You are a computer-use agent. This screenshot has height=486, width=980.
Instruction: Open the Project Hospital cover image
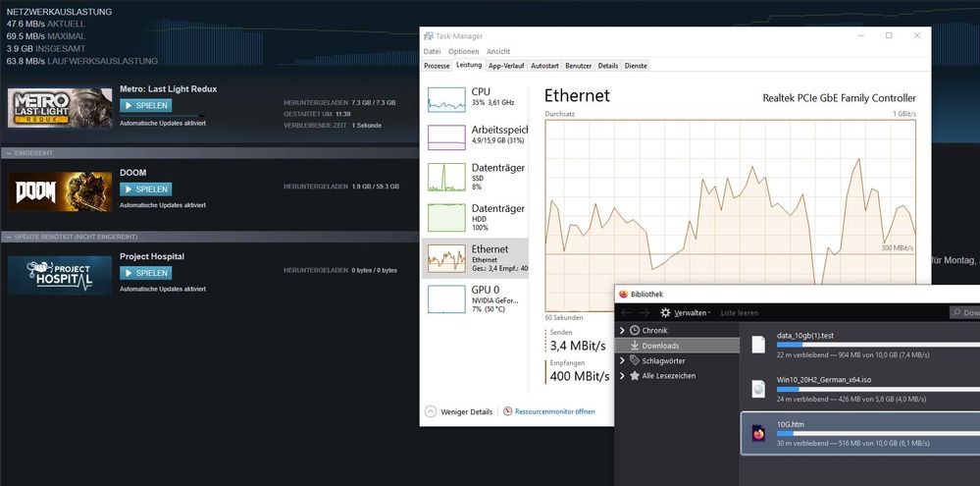[60, 276]
